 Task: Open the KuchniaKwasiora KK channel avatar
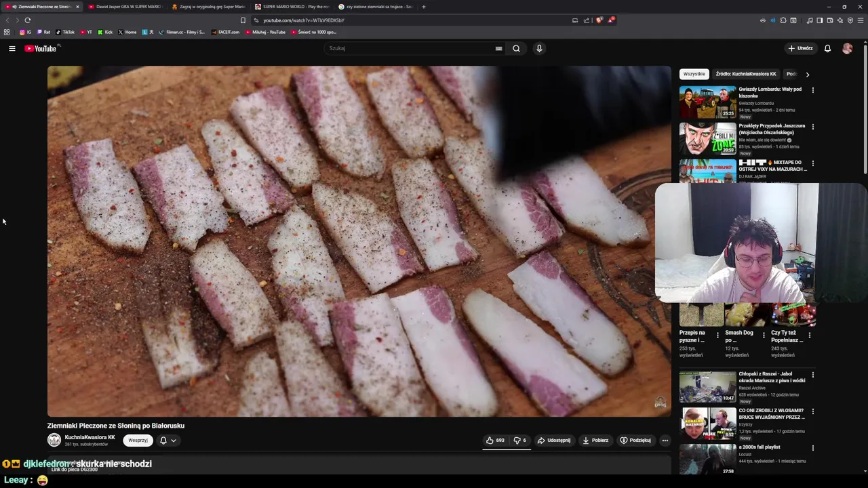(x=54, y=440)
